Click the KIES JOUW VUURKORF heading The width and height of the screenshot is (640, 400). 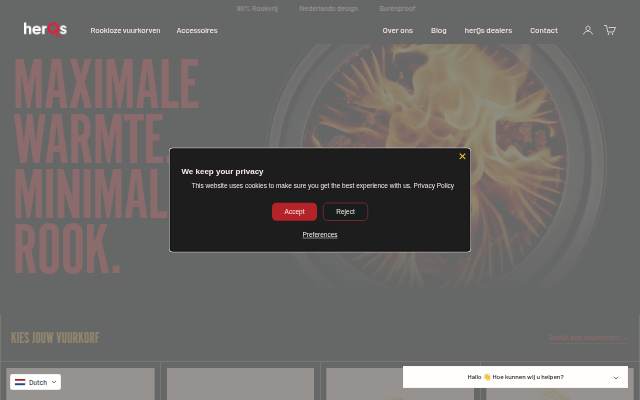click(55, 338)
